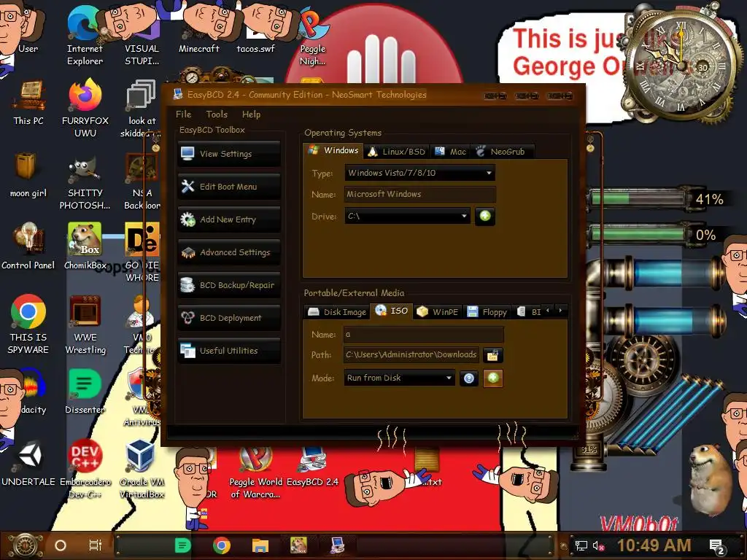747x560 pixels.
Task: Open the Mode help question icon
Action: [x=469, y=378]
